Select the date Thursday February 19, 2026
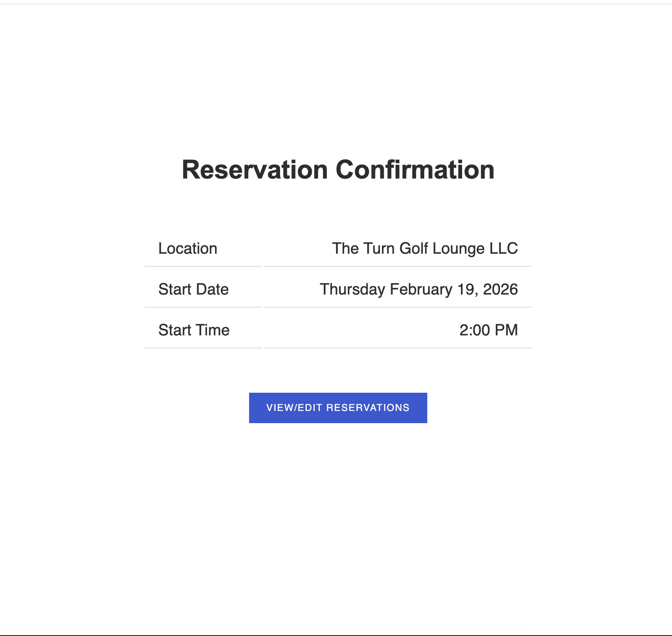 (418, 289)
